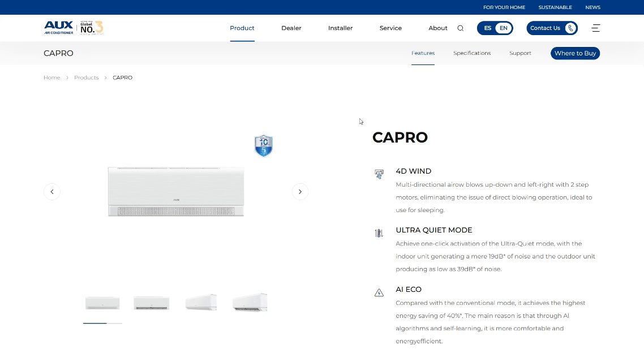
Task: Click the Where to Buy button
Action: 575,53
